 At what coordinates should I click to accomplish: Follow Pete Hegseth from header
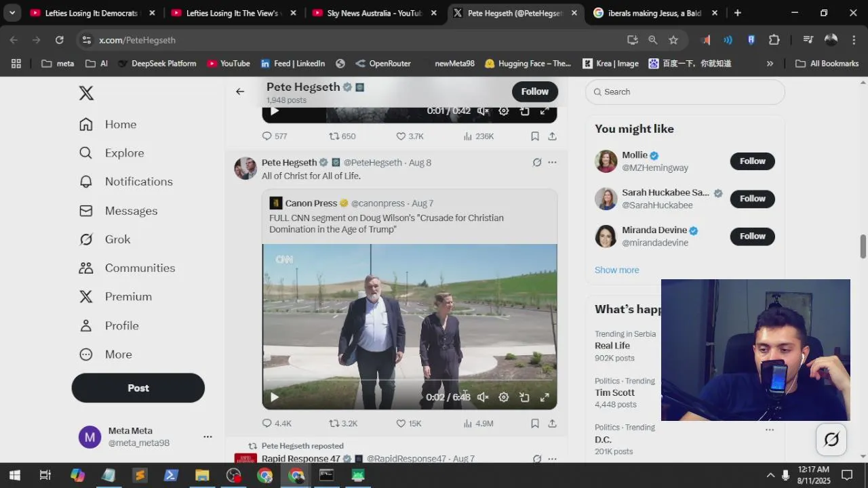pos(535,91)
